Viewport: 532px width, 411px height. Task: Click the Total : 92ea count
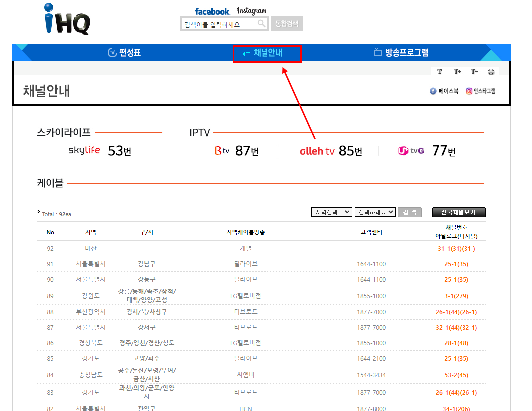pyautogui.click(x=56, y=214)
